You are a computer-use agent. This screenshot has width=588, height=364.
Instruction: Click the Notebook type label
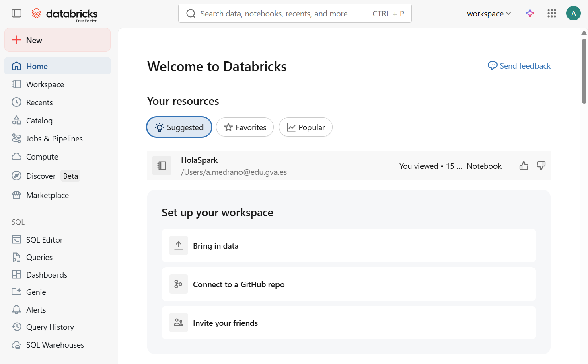tap(484, 166)
